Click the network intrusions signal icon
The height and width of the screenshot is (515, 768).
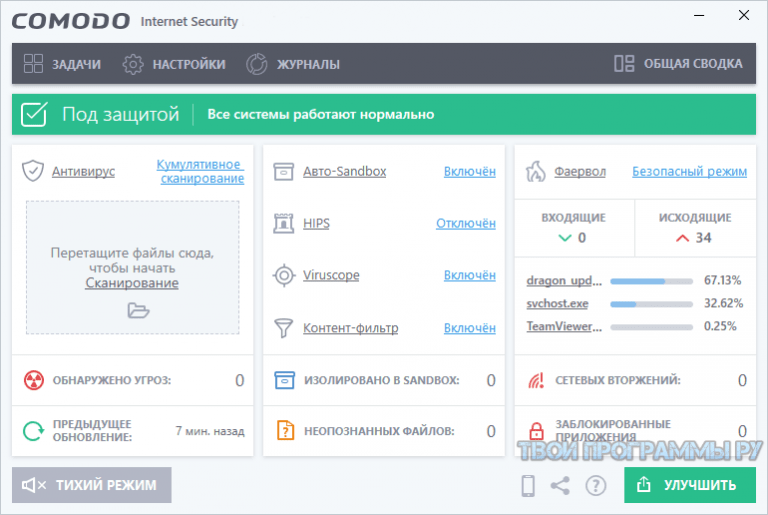tap(536, 380)
